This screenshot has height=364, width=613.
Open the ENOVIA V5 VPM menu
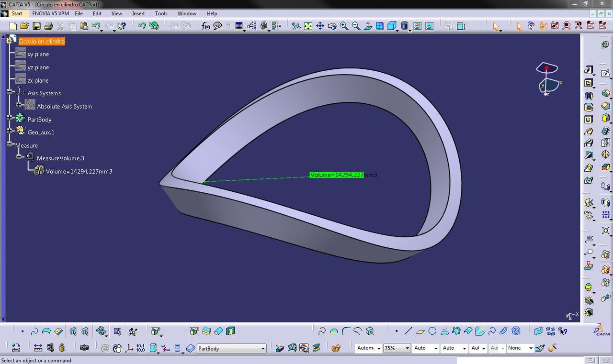[50, 13]
